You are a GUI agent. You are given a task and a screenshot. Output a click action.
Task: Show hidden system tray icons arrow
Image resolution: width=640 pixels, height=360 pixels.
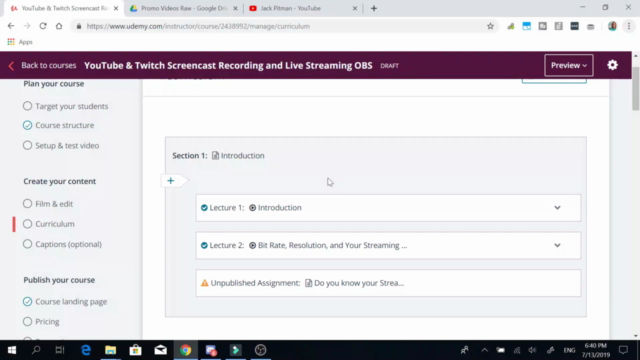click(x=484, y=350)
